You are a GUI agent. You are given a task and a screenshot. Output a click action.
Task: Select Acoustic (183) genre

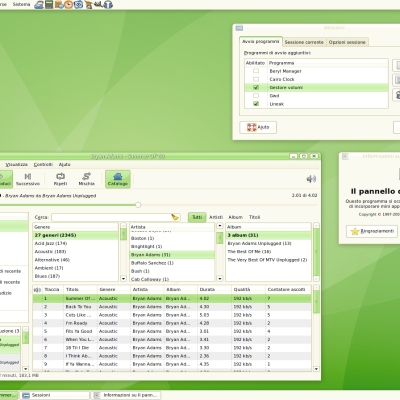coord(76,252)
